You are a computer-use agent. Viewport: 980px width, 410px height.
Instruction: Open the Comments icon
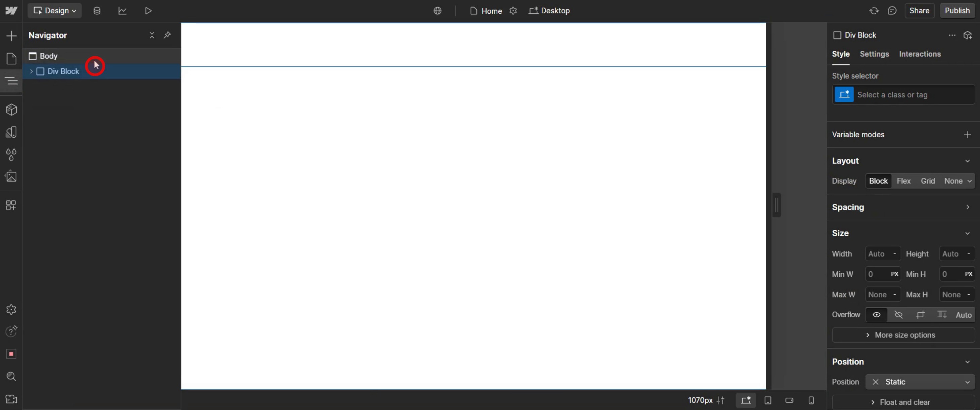[892, 11]
